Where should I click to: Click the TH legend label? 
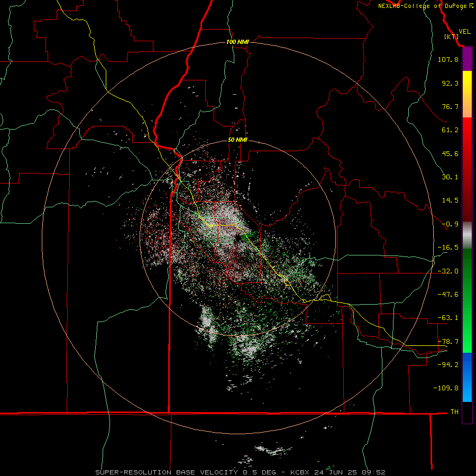tap(454, 411)
